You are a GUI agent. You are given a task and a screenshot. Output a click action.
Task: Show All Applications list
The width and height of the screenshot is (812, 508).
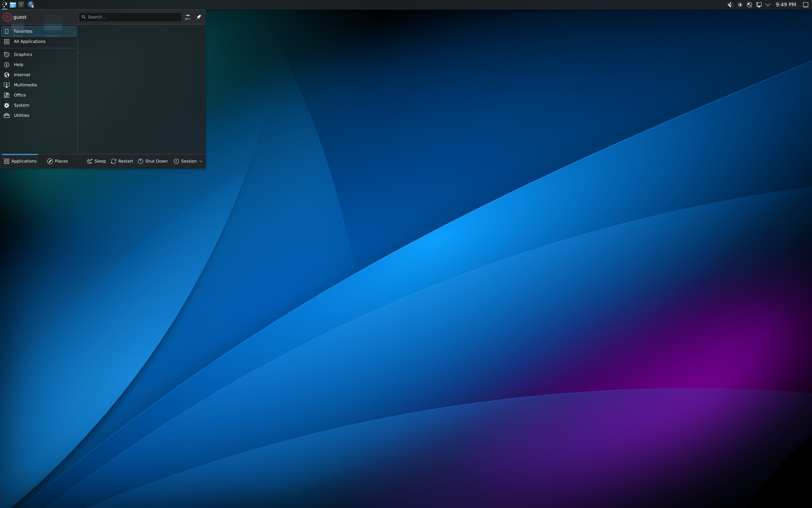(x=39, y=41)
